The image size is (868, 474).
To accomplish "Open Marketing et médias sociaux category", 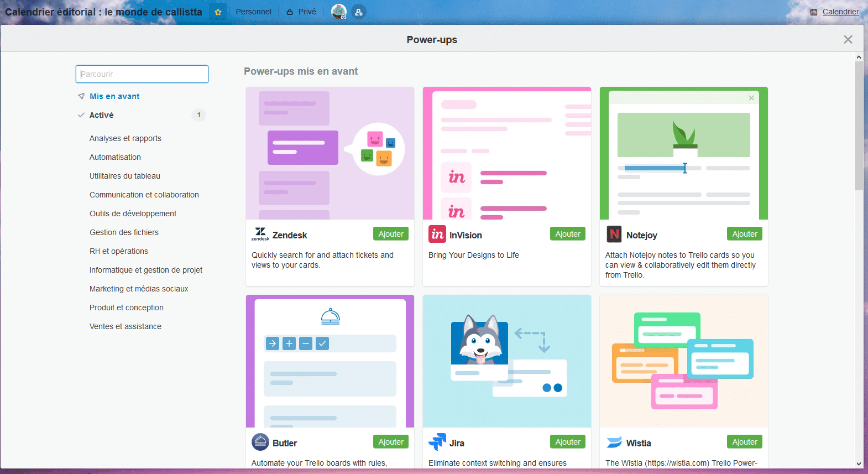I will [x=139, y=289].
